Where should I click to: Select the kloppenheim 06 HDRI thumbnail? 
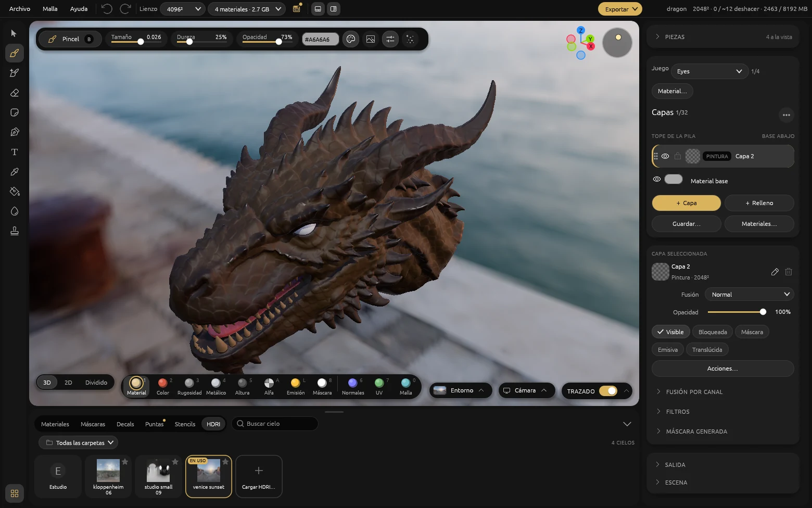coord(108,476)
